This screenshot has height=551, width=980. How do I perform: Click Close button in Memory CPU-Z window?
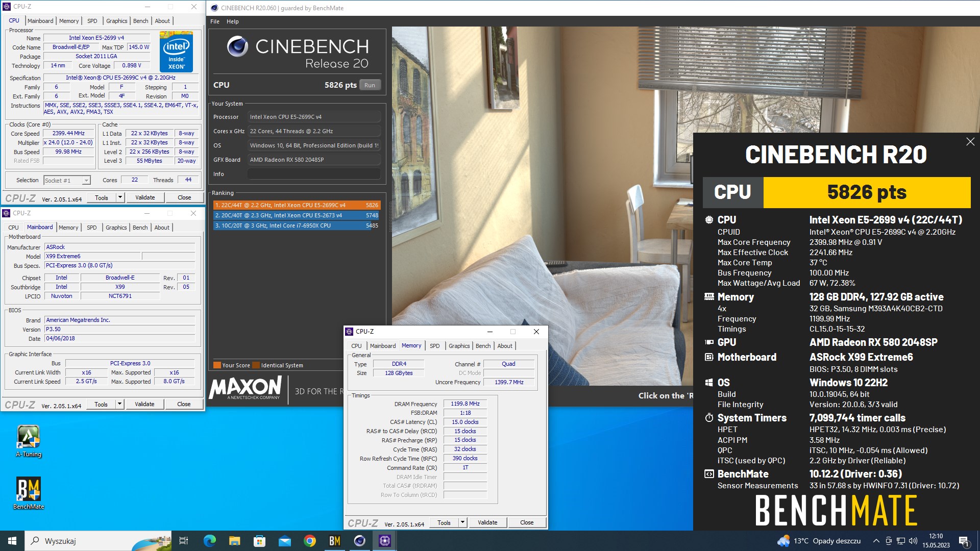(527, 522)
